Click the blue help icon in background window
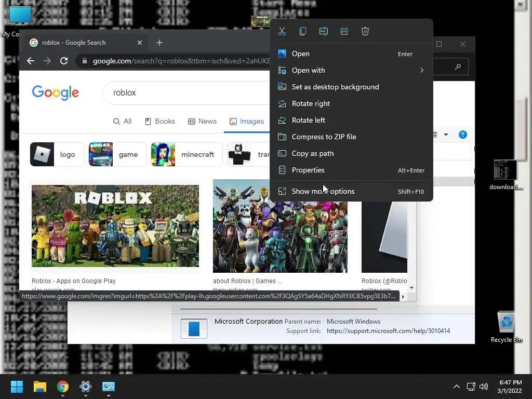532x399 pixels. click(x=463, y=135)
